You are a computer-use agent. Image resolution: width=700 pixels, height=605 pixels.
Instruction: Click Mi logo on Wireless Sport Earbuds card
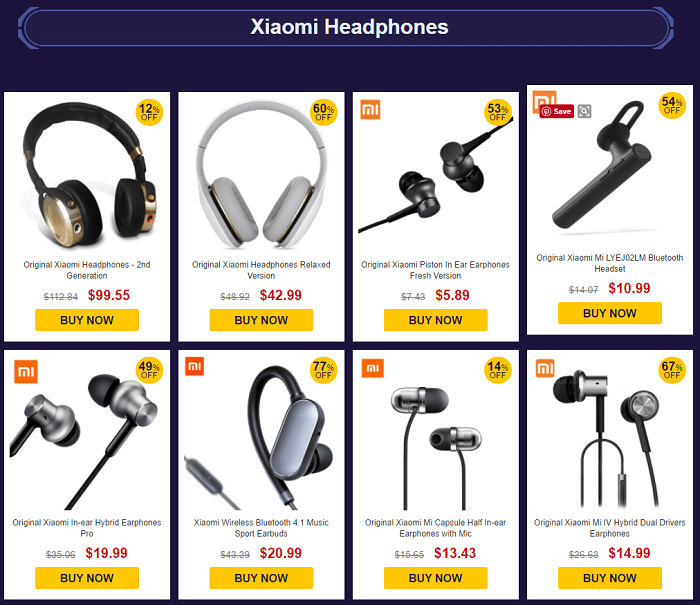195,366
